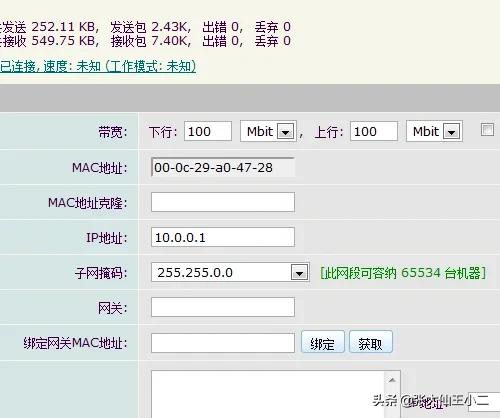Click the 绑定网关MAC地址 input field
The height and width of the screenshot is (418, 500).
point(223,343)
